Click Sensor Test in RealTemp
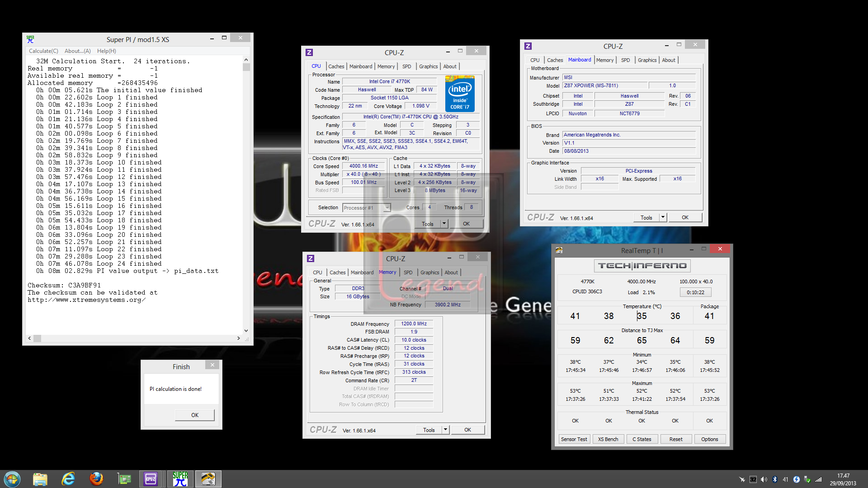This screenshot has height=488, width=868. [574, 439]
